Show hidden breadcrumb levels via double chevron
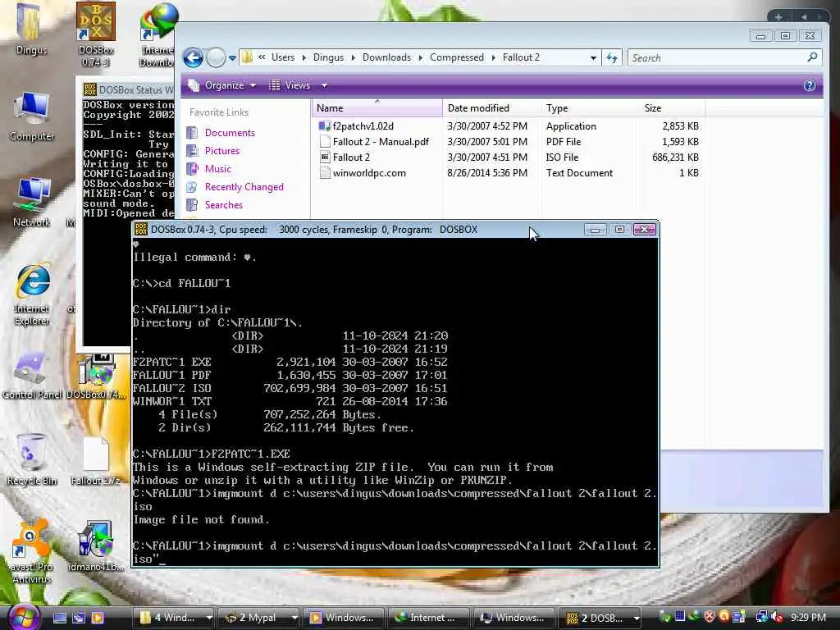 [x=262, y=57]
